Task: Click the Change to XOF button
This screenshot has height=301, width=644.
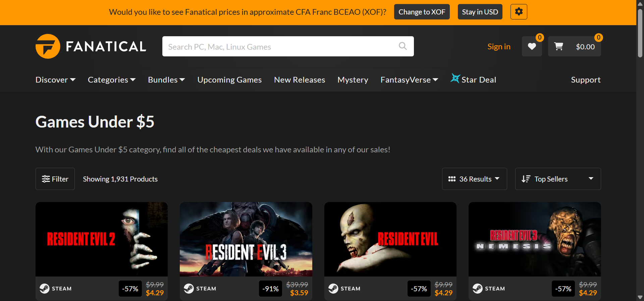Action: [422, 12]
